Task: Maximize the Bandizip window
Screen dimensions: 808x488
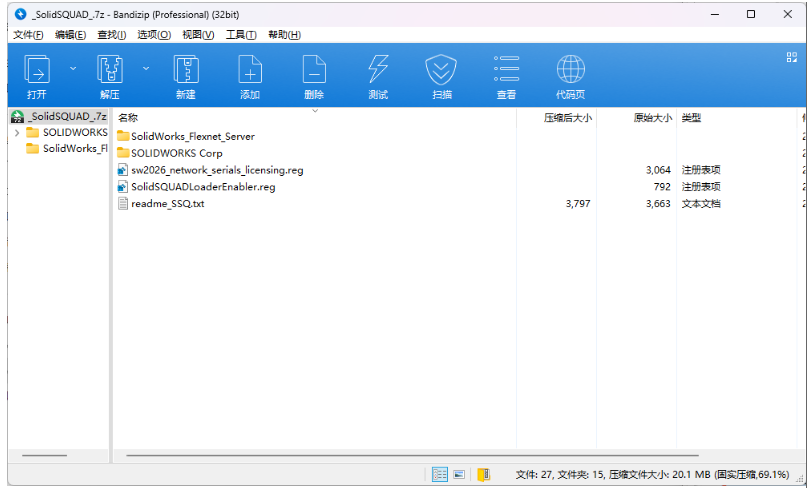Action: [751, 14]
